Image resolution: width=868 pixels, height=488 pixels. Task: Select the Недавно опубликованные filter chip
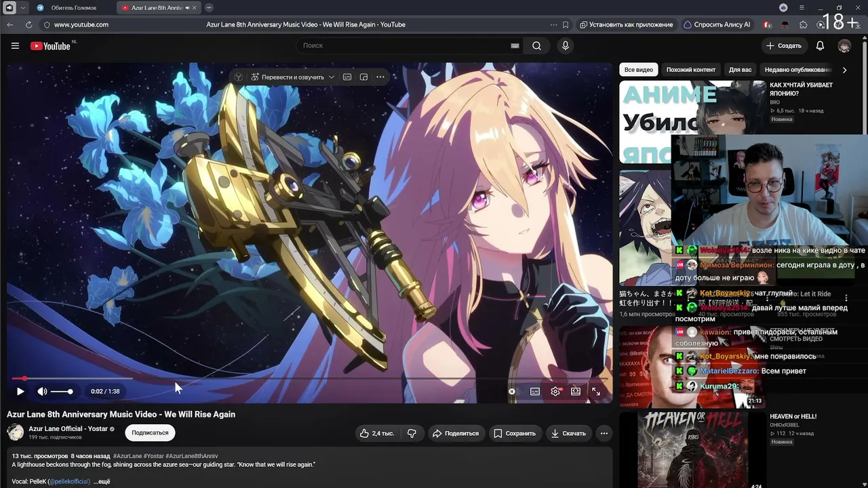click(797, 70)
